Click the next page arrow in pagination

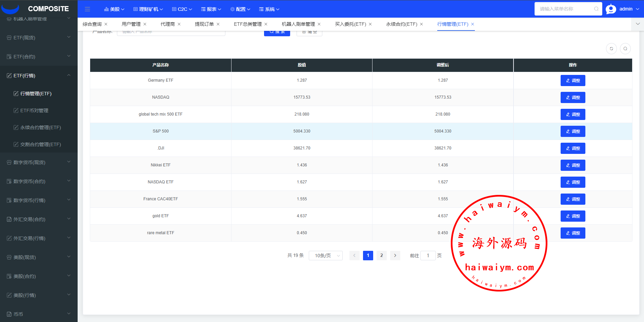pyautogui.click(x=395, y=256)
